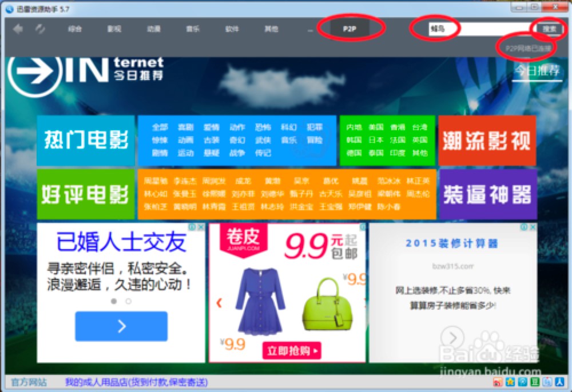This screenshot has width=572, height=392.
Task: Select the 动作 genre
Action: 237,127
